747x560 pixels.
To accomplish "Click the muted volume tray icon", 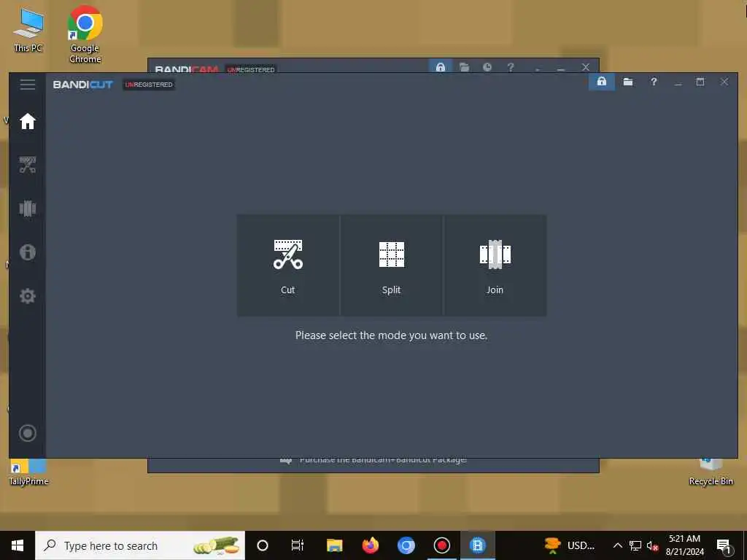I will (652, 545).
